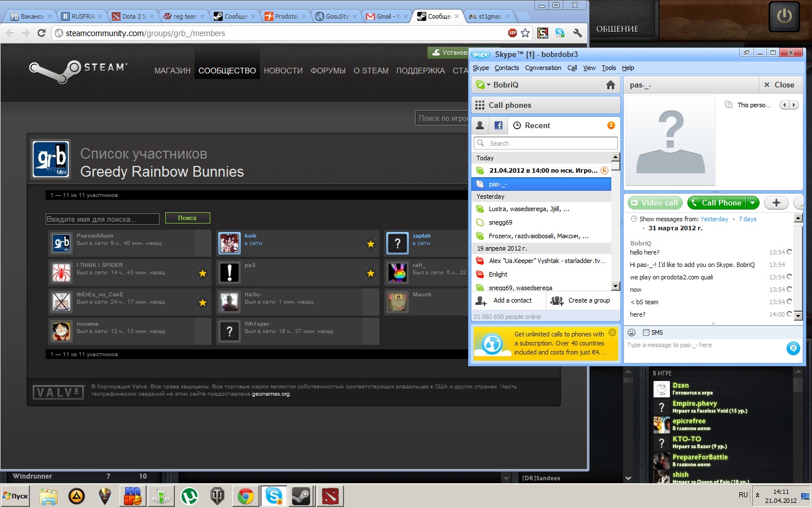The width and height of the screenshot is (812, 508).
Task: Click the Skype extension icon in Chrome toolbar
Action: [x=560, y=33]
